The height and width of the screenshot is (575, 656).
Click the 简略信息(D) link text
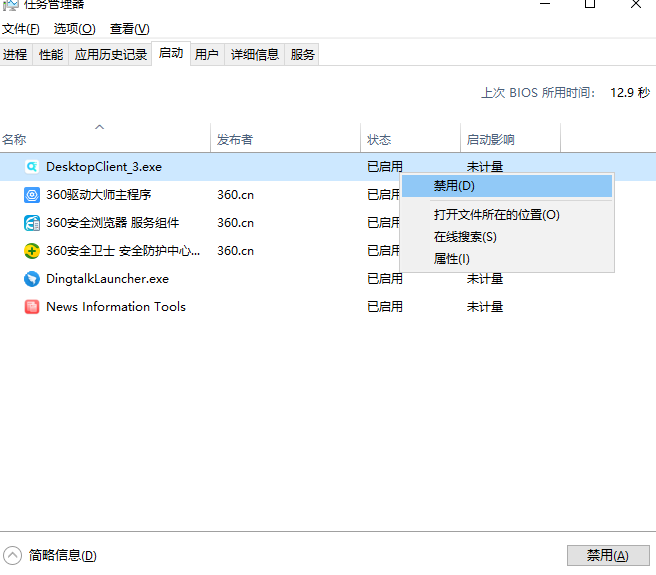pyautogui.click(x=63, y=556)
